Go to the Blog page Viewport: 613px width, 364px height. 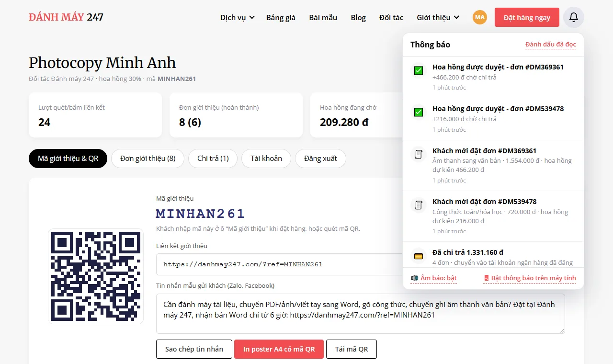point(358,17)
